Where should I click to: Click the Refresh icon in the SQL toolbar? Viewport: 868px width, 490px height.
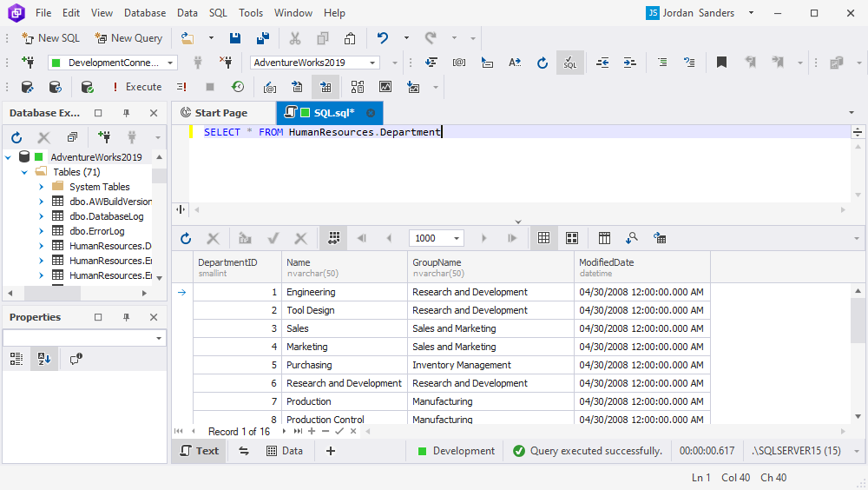pos(542,63)
